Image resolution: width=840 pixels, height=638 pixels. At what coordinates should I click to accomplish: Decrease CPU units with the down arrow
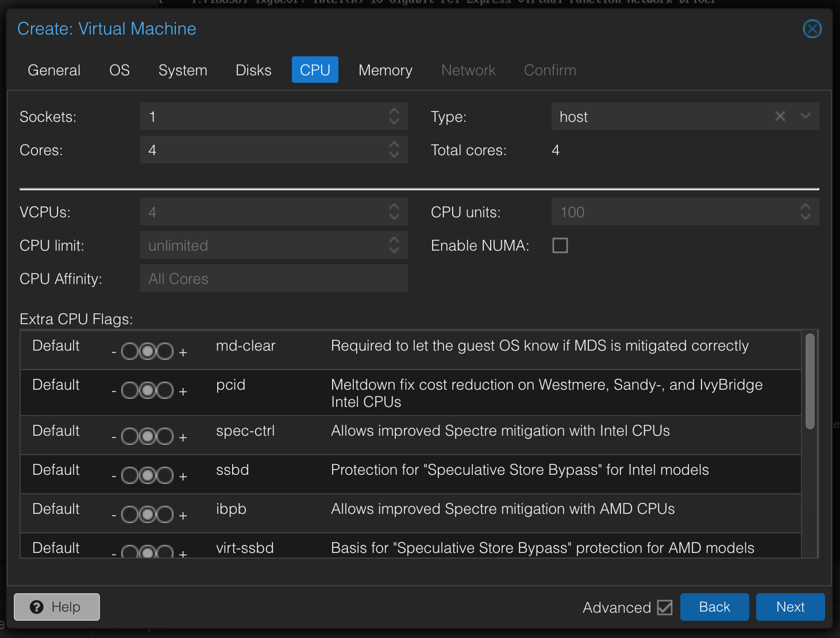tap(806, 217)
